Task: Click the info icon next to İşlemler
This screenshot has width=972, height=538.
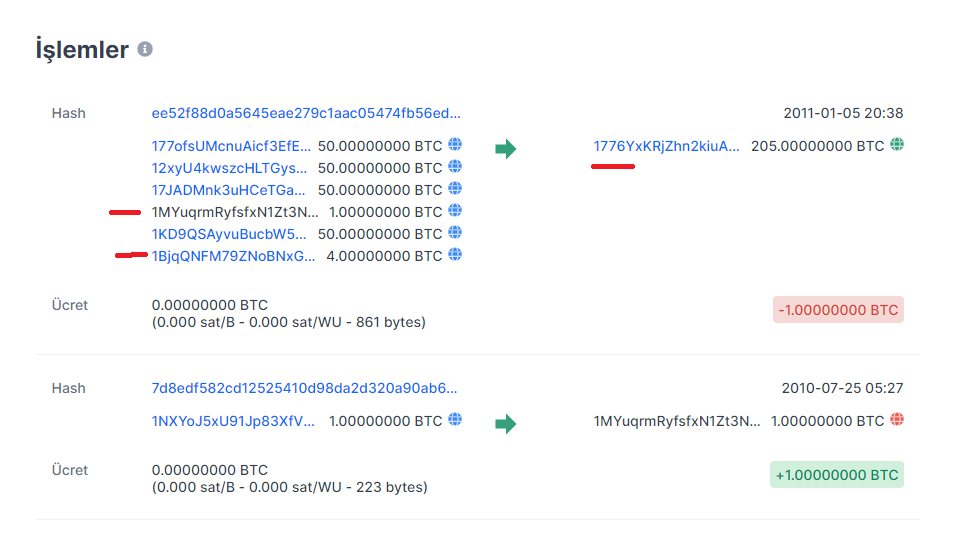Action: point(145,49)
